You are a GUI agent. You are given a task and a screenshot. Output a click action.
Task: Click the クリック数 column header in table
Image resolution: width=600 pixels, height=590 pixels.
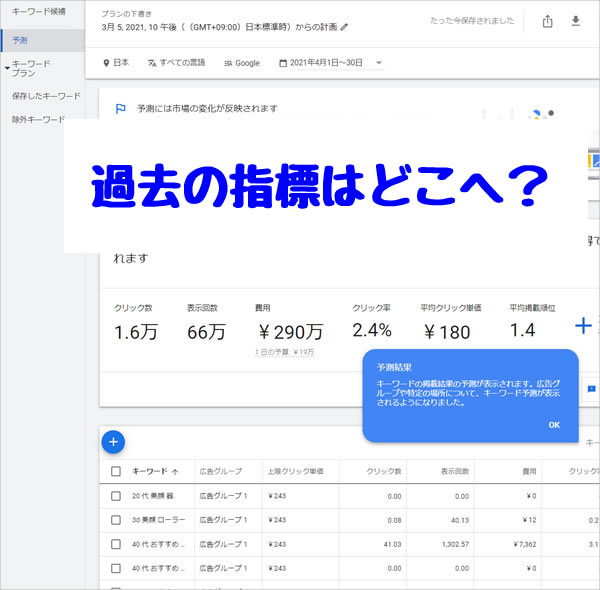click(x=384, y=471)
